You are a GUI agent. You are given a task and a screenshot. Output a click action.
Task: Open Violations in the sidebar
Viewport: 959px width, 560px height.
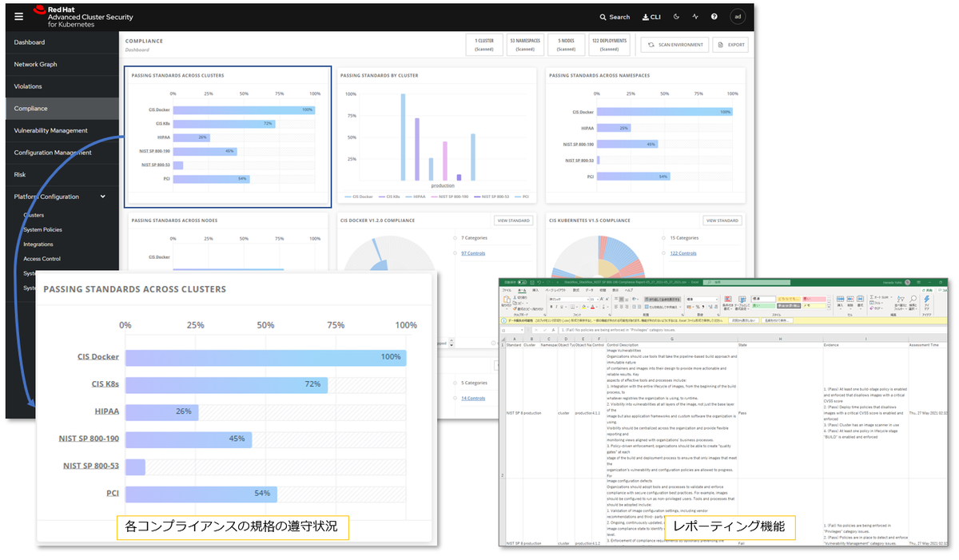coord(28,86)
